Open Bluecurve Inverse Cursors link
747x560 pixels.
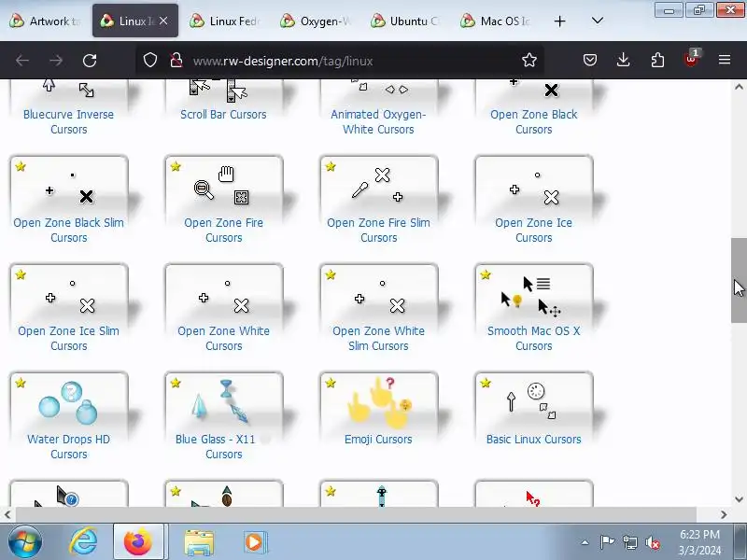pos(68,122)
